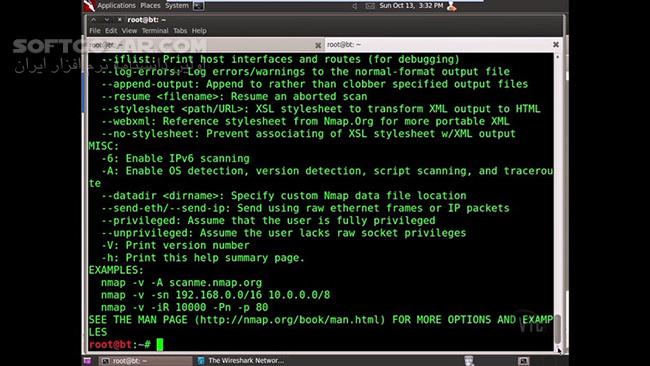Image resolution: width=650 pixels, height=366 pixels.
Task: Switch to the first root@bt tab
Action: coord(205,45)
